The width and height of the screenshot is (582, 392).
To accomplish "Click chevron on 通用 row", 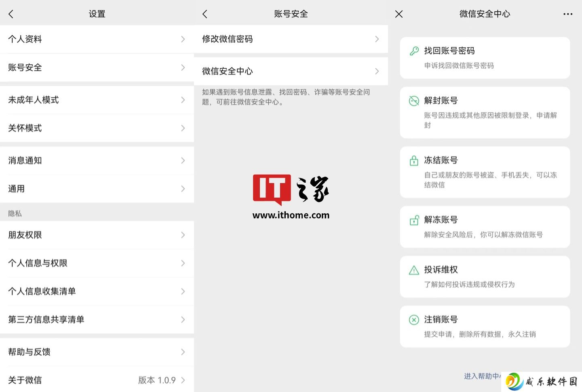I will pyautogui.click(x=183, y=189).
